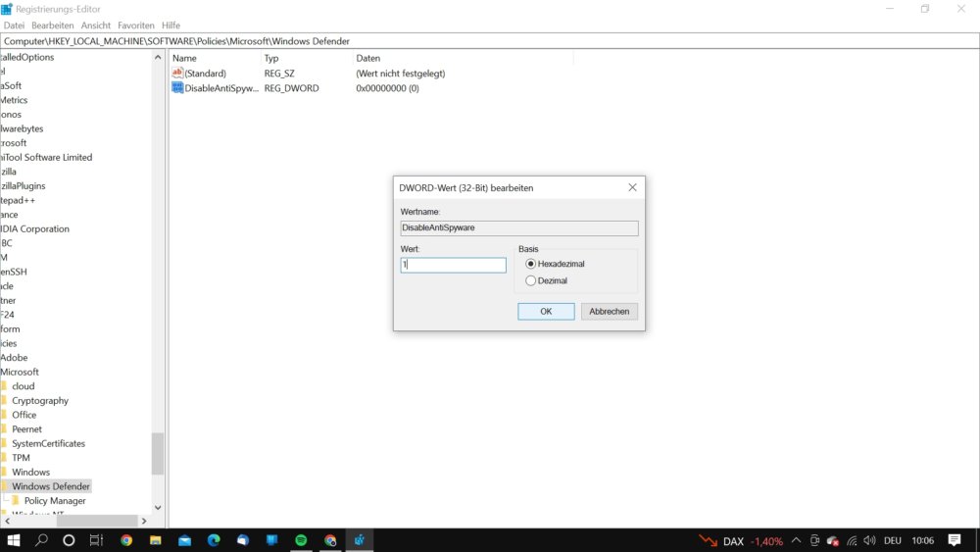Click the Wertname field DisableAntiSpyware
The image size is (980, 552).
coord(518,228)
